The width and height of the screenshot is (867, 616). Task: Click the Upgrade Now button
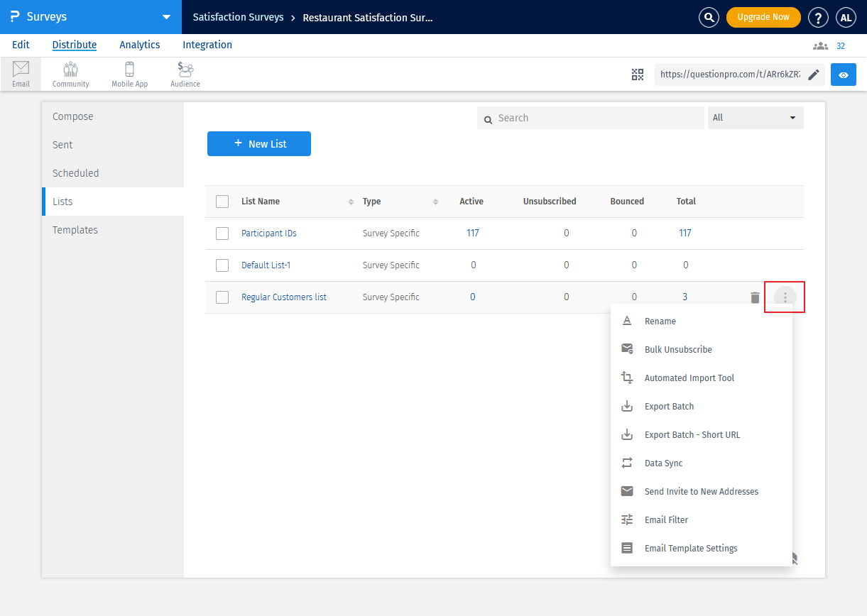coord(763,17)
